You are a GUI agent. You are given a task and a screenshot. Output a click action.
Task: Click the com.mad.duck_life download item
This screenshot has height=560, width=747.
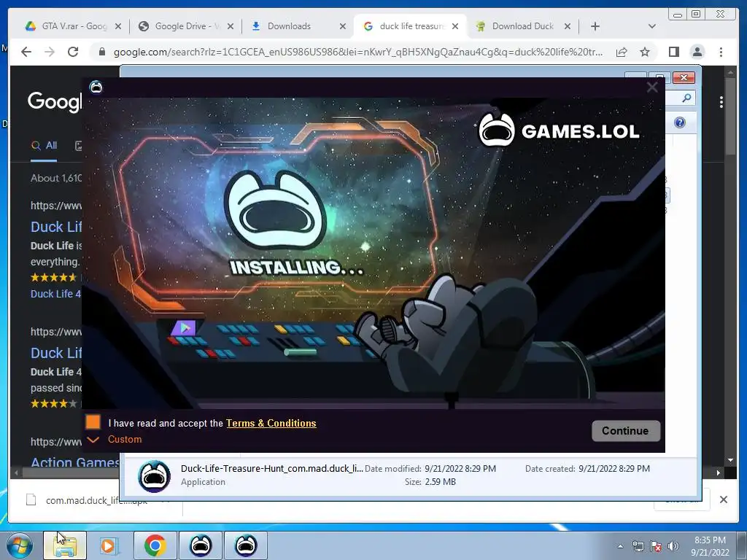click(x=96, y=500)
